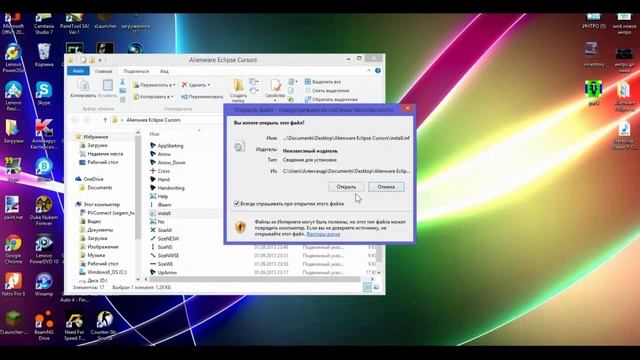Switch to the Вид ribbon tab
640x360 pixels.
pyautogui.click(x=164, y=71)
